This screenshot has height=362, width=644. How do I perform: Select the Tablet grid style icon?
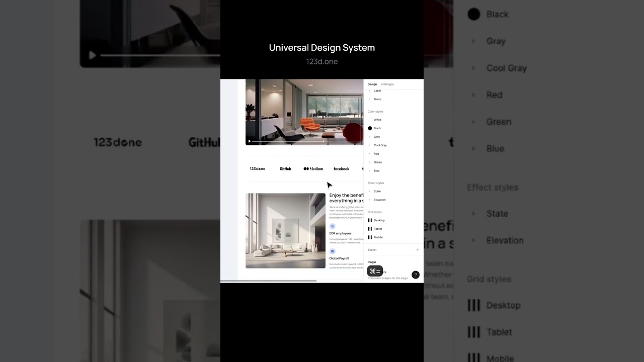click(370, 229)
